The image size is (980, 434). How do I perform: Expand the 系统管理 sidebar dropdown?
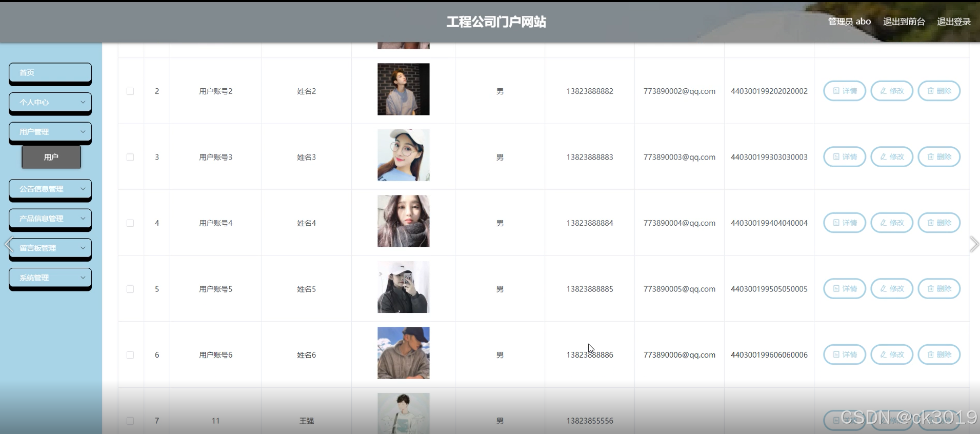pyautogui.click(x=50, y=278)
